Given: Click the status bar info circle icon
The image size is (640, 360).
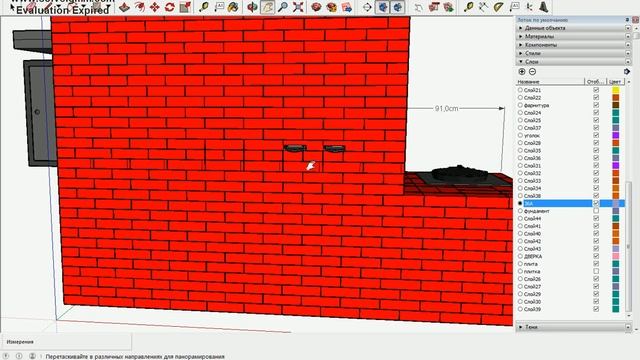Looking at the screenshot, I should click(19, 356).
